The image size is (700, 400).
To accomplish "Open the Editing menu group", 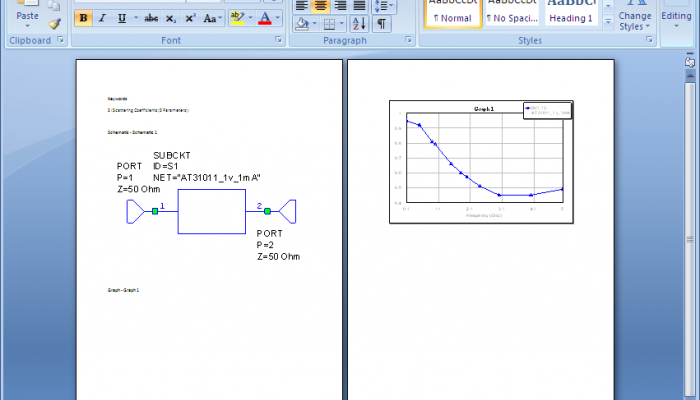I will point(675,16).
